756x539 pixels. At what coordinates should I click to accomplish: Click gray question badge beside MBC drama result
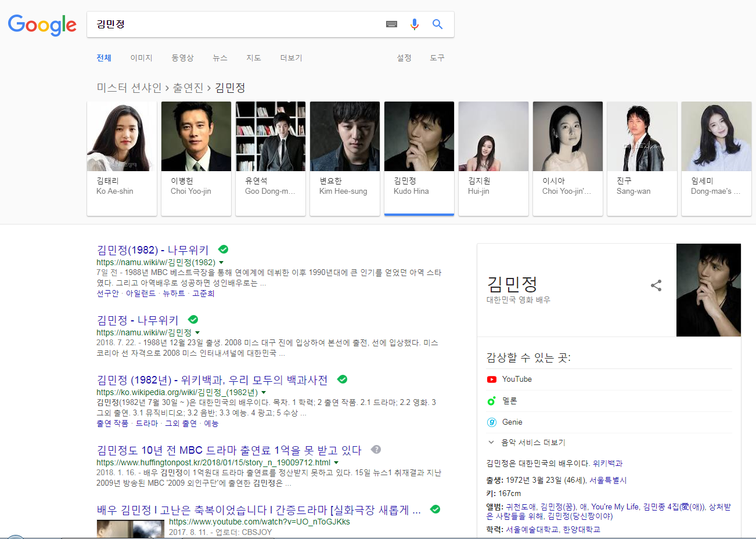click(x=376, y=450)
